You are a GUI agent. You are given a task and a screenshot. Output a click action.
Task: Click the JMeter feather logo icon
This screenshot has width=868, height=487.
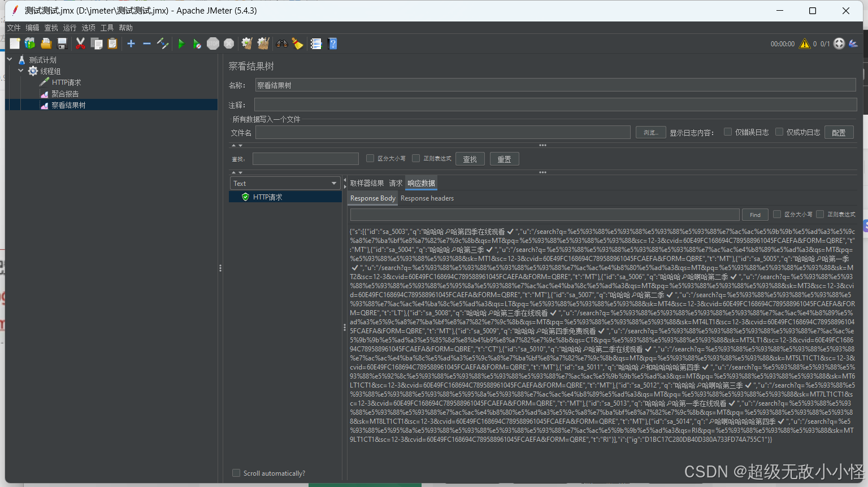[853, 44]
